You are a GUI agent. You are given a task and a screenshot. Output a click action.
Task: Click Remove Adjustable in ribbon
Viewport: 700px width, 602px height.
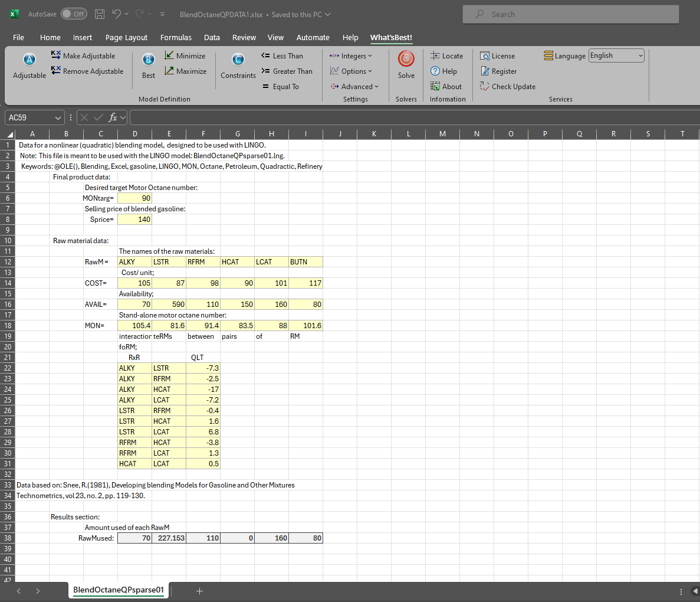point(87,71)
